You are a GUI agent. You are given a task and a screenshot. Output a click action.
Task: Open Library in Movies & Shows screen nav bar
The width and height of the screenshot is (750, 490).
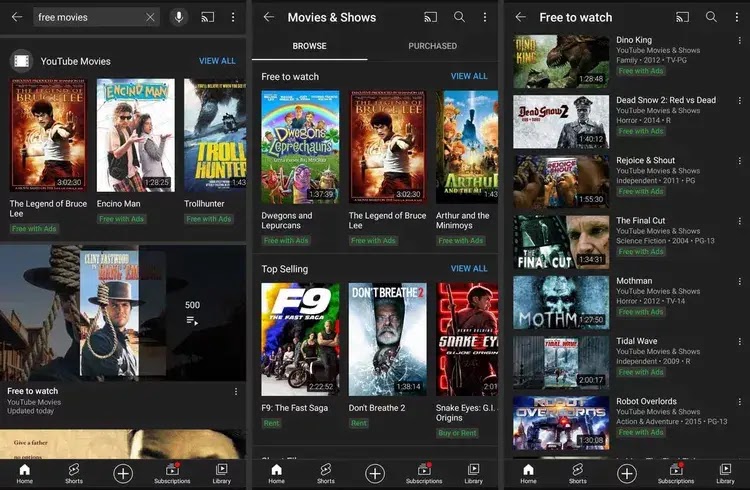(474, 473)
